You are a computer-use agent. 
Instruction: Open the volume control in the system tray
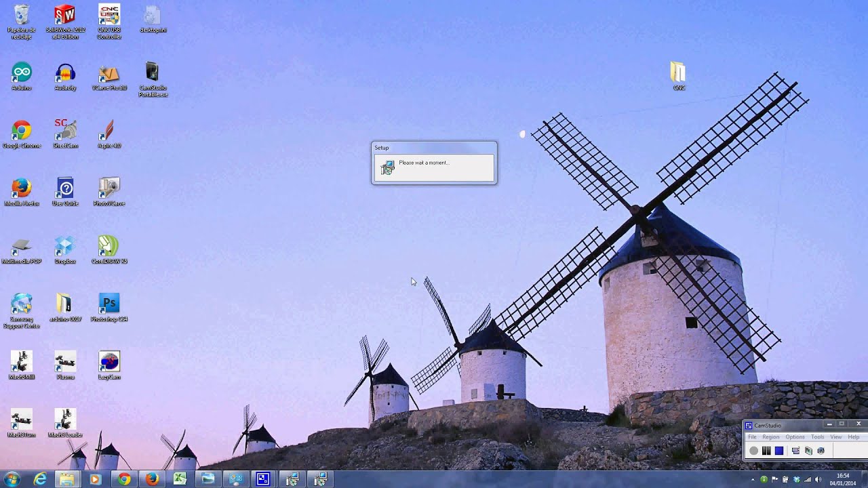[x=818, y=479]
